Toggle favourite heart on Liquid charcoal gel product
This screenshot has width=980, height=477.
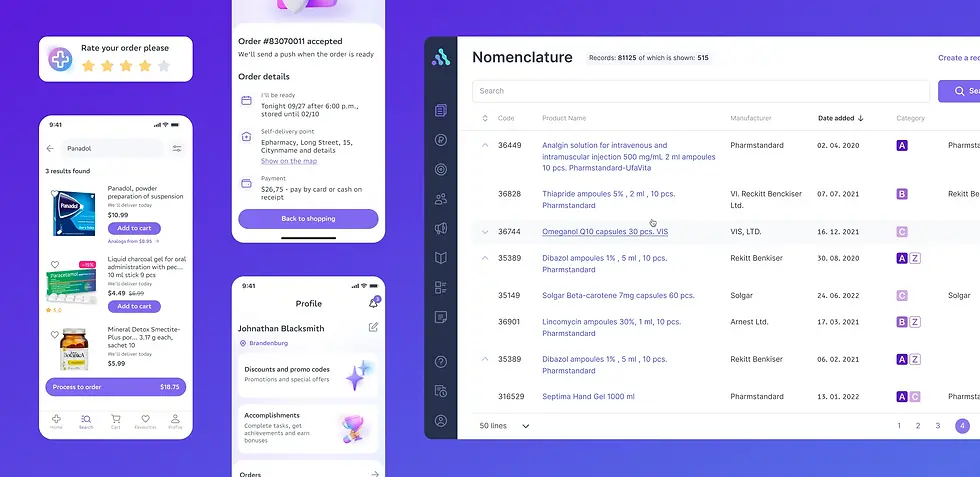click(54, 265)
